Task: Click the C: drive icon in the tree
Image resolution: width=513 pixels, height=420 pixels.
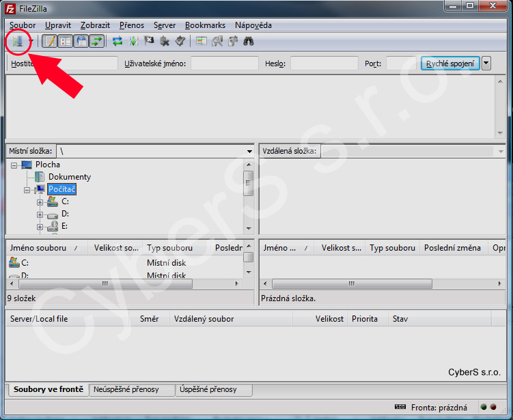Action: 53,201
